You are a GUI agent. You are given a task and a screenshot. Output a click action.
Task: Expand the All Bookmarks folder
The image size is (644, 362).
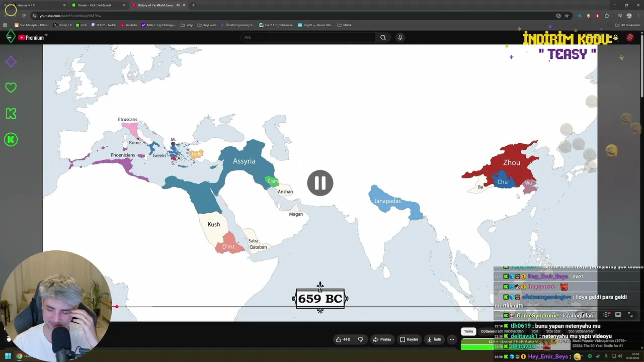click(628, 25)
